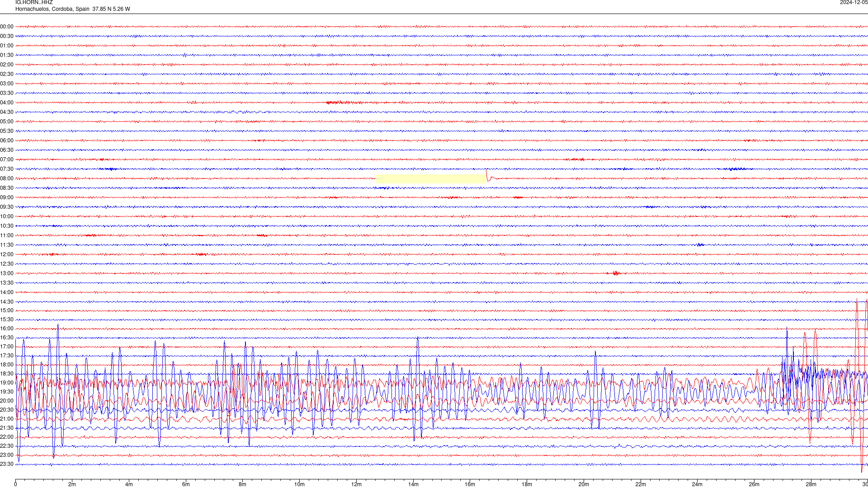Click the 21:00 time label
This screenshot has width=868, height=488.
click(x=7, y=419)
